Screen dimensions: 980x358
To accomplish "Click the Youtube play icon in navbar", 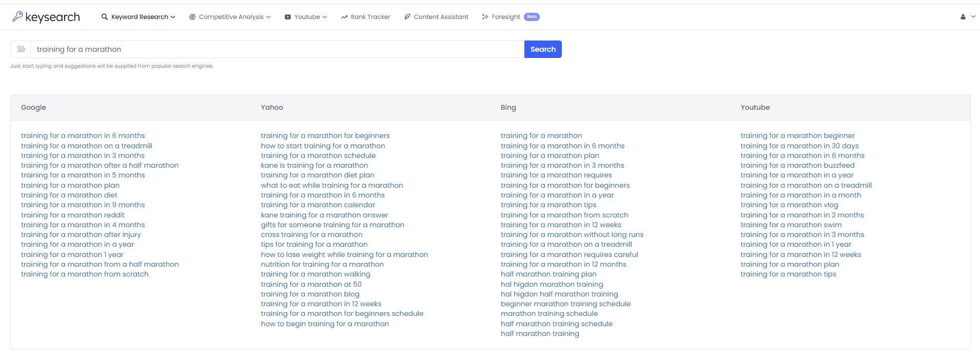I will coord(288,17).
